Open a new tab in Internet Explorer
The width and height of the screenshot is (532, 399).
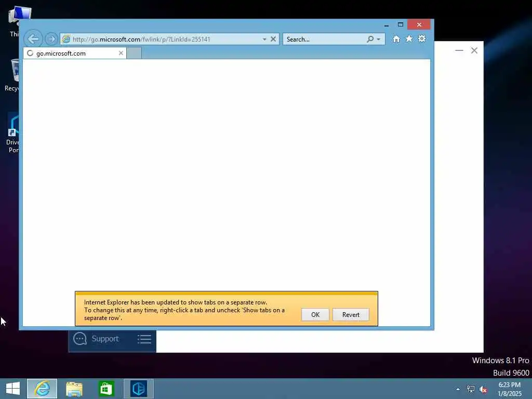[x=134, y=54]
